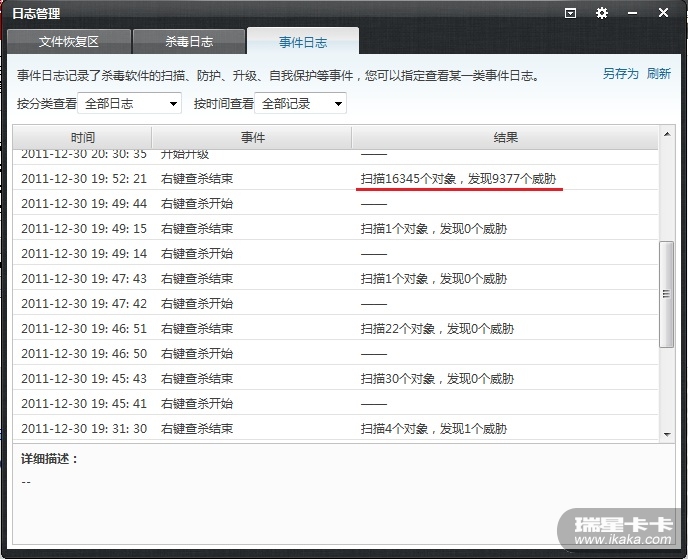The image size is (688, 559).
Task: Click the scrollbar up arrow
Action: 667,134
